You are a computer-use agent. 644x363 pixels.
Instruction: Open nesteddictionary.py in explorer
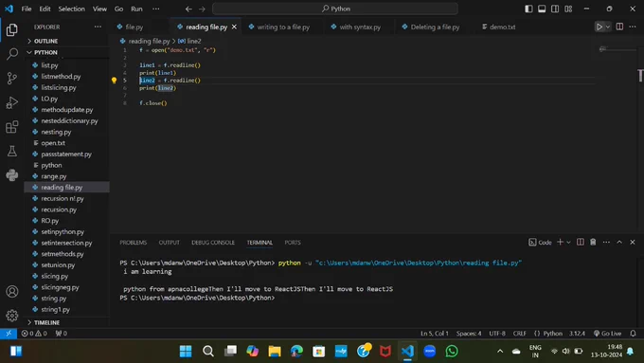[x=69, y=120]
